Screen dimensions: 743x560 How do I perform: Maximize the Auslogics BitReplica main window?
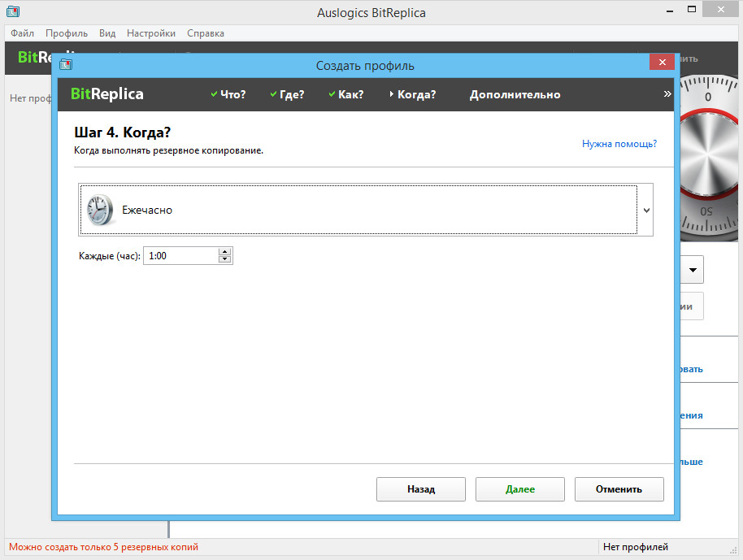point(692,10)
